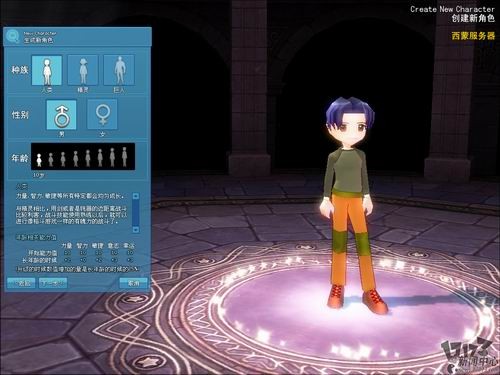Select the Human race icon
The width and height of the screenshot is (500, 375).
click(x=47, y=70)
